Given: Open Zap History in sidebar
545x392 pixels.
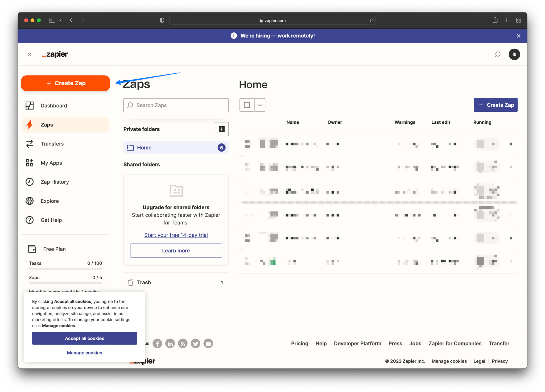Looking at the screenshot, I should pos(65,182).
